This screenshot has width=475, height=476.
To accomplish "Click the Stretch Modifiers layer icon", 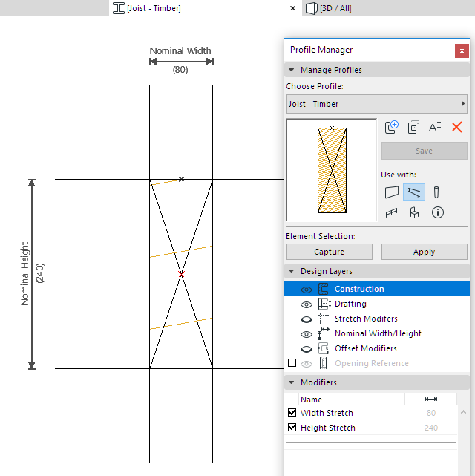I will [324, 319].
